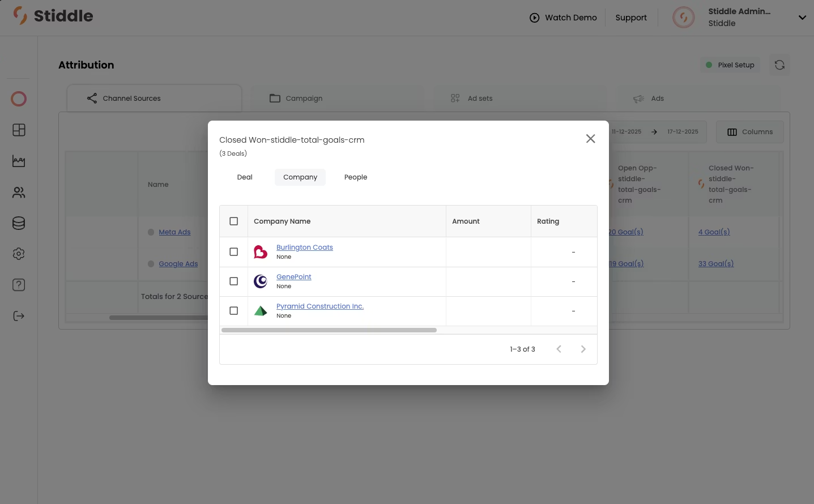This screenshot has height=504, width=814.
Task: Open the contacts people sidebar icon
Action: (19, 193)
